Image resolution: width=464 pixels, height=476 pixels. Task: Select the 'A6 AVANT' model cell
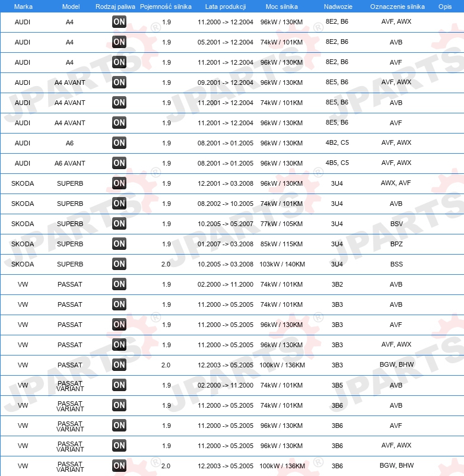coord(70,163)
